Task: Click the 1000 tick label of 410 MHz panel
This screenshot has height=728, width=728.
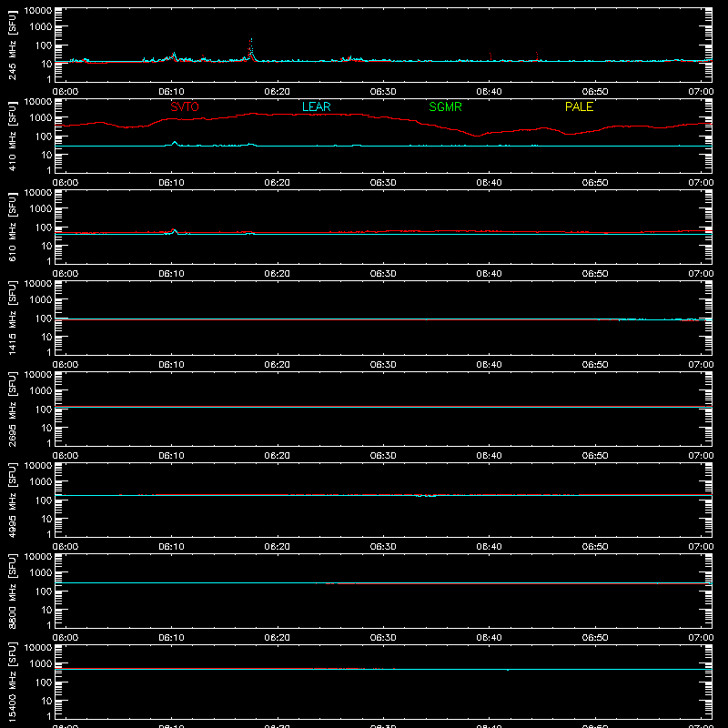Action: tap(41, 118)
